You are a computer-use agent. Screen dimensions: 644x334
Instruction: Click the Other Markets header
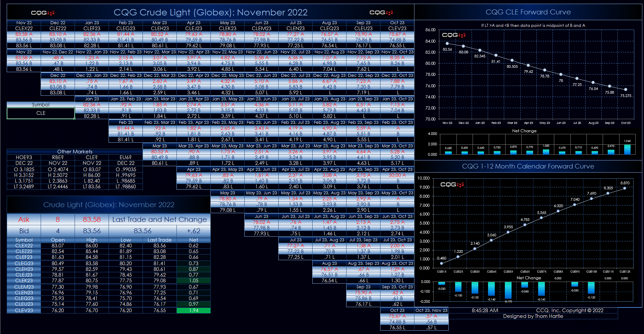coord(75,152)
